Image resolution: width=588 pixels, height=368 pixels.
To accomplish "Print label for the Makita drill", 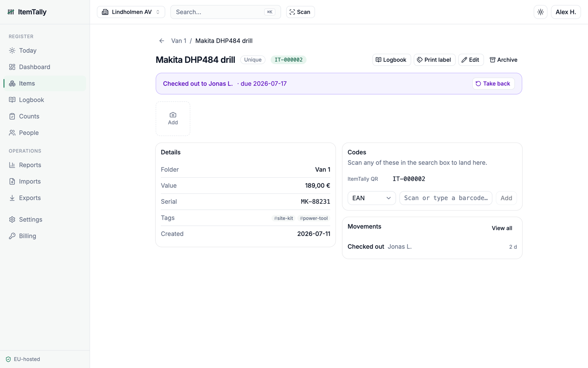I will 434,60.
